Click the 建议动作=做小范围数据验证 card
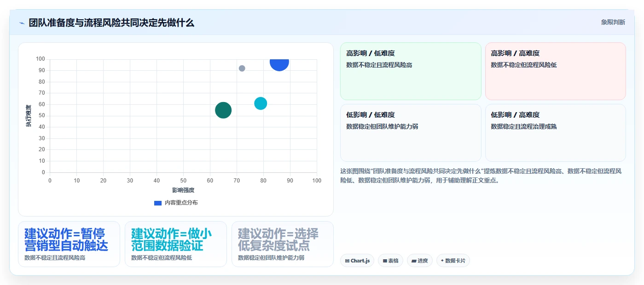 (176, 244)
